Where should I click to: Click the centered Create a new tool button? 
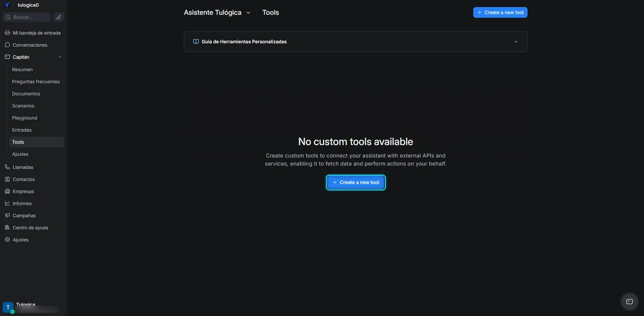pos(356,183)
